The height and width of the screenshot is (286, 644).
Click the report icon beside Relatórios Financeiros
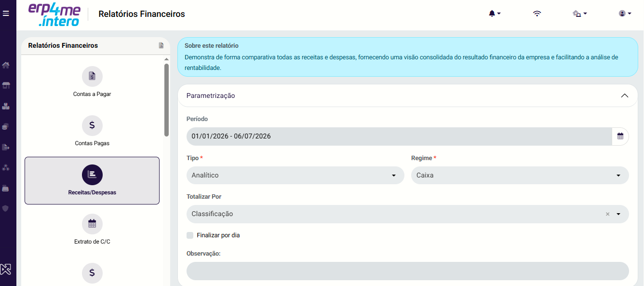point(161,45)
